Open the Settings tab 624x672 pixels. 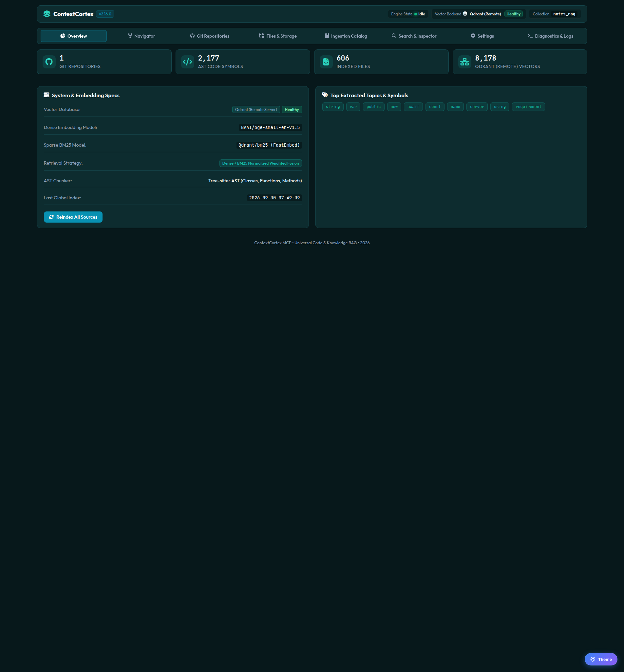[x=482, y=36]
